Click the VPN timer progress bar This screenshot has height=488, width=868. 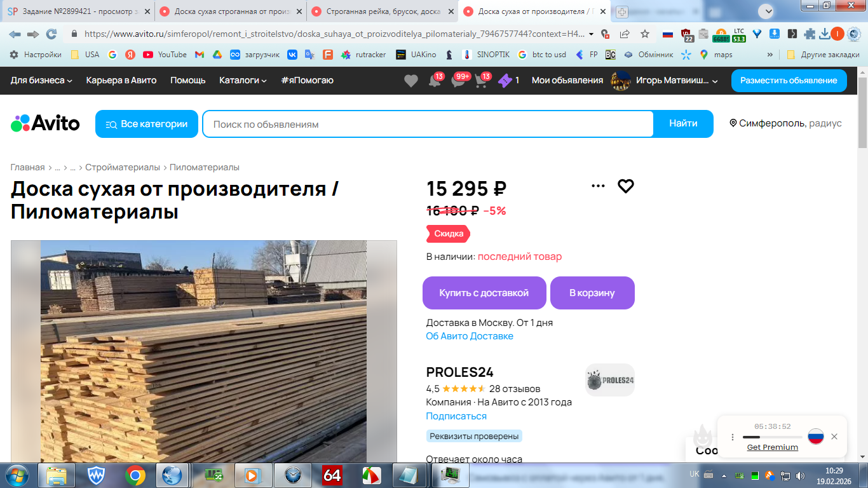pyautogui.click(x=772, y=437)
